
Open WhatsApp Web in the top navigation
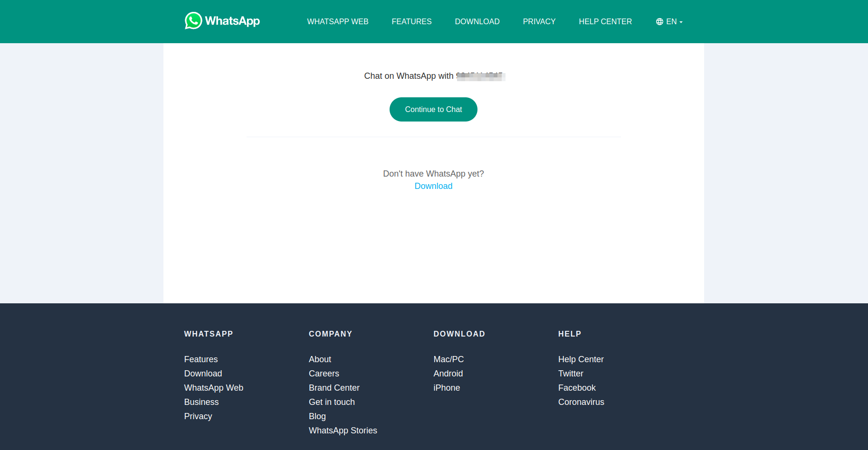pyautogui.click(x=338, y=22)
